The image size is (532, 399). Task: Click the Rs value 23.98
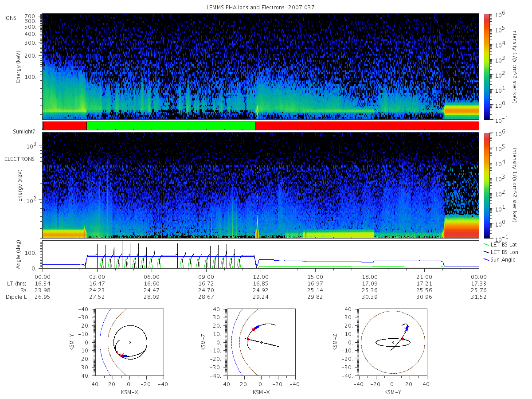click(x=43, y=290)
